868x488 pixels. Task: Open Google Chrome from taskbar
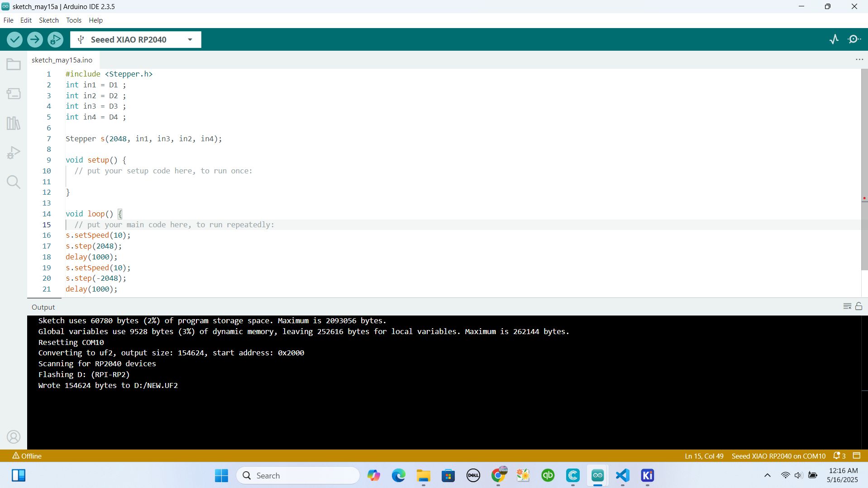[498, 475]
